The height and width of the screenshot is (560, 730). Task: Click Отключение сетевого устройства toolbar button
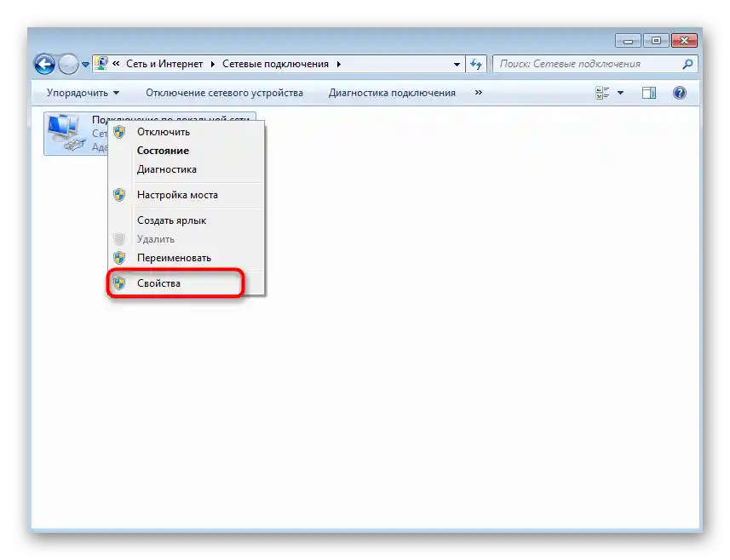point(224,93)
